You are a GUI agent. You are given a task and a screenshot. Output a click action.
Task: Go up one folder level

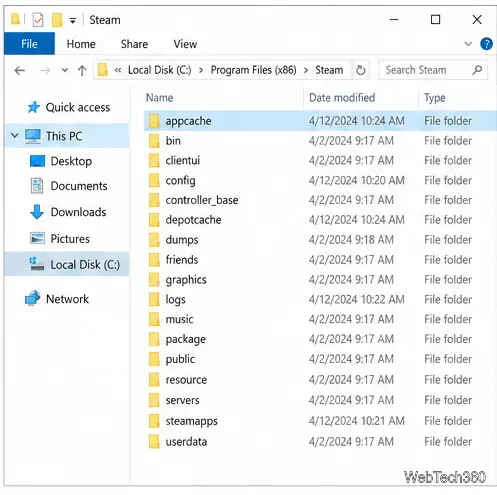pyautogui.click(x=82, y=70)
